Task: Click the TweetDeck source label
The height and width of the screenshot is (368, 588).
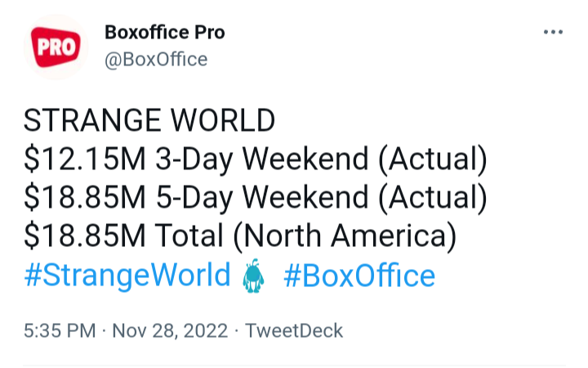Action: click(x=295, y=331)
